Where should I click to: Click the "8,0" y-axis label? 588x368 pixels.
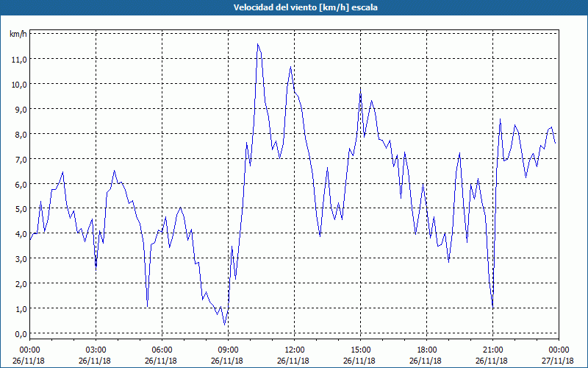[21, 134]
